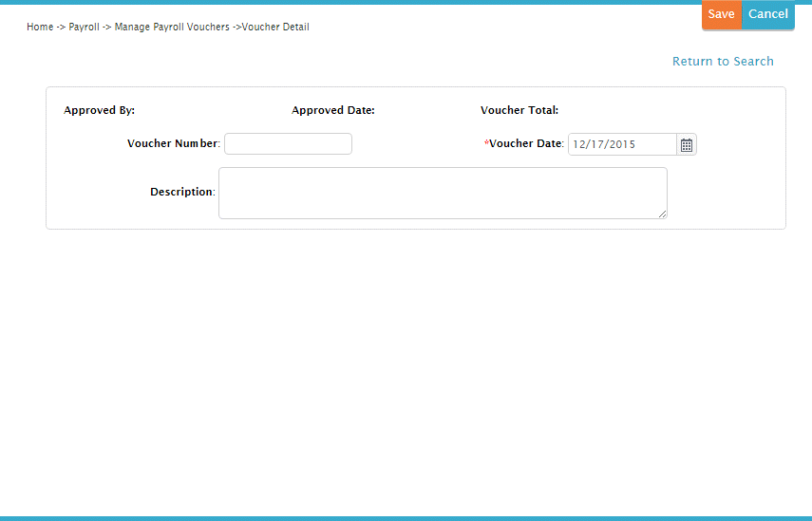Click the Approved Date label

(333, 110)
